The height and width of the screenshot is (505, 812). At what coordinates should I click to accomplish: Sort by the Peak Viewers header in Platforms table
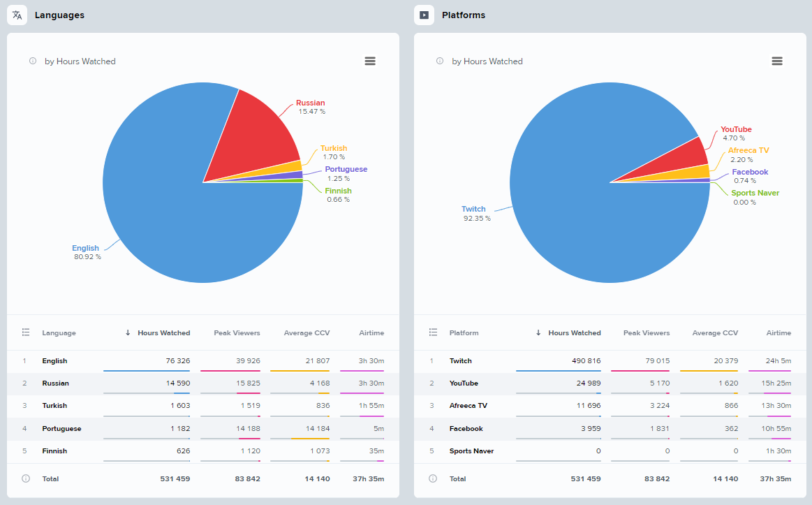click(x=646, y=332)
